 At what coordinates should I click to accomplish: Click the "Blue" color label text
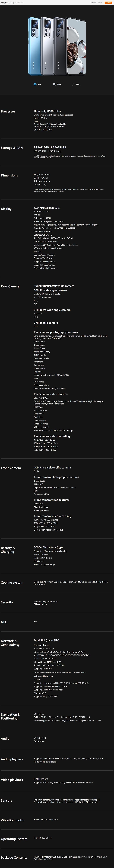coord(39,85)
